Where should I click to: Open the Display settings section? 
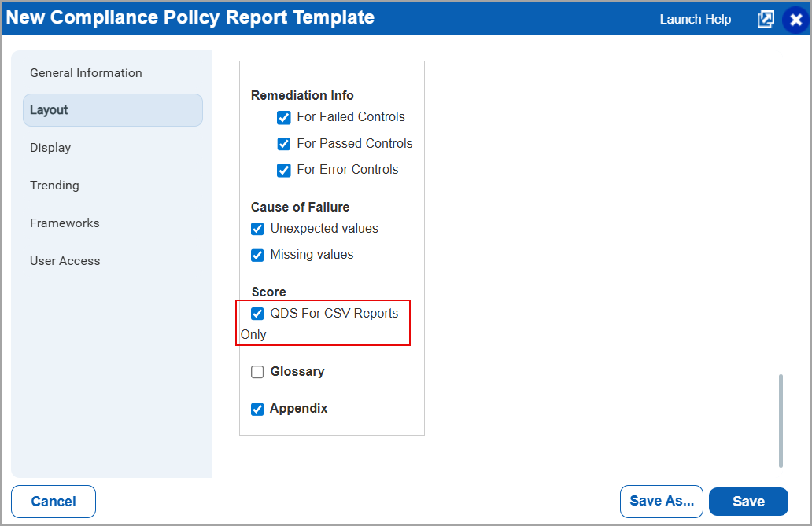click(50, 147)
